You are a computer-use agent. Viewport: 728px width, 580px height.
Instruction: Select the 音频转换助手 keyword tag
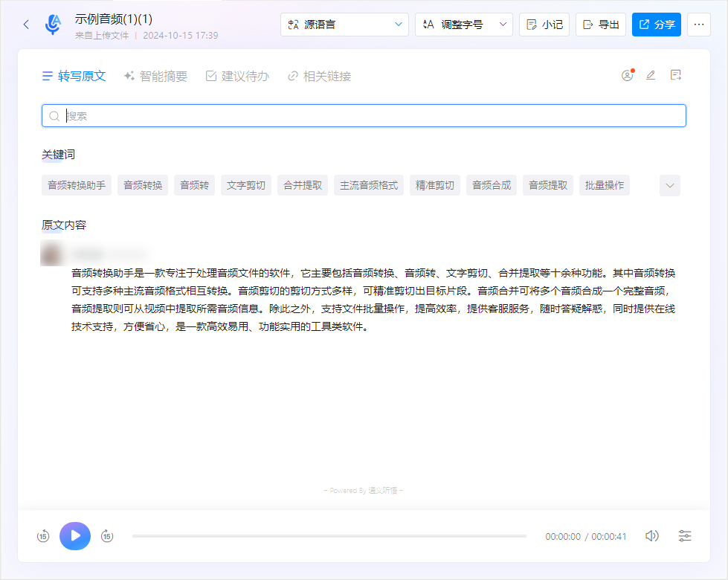(x=77, y=185)
